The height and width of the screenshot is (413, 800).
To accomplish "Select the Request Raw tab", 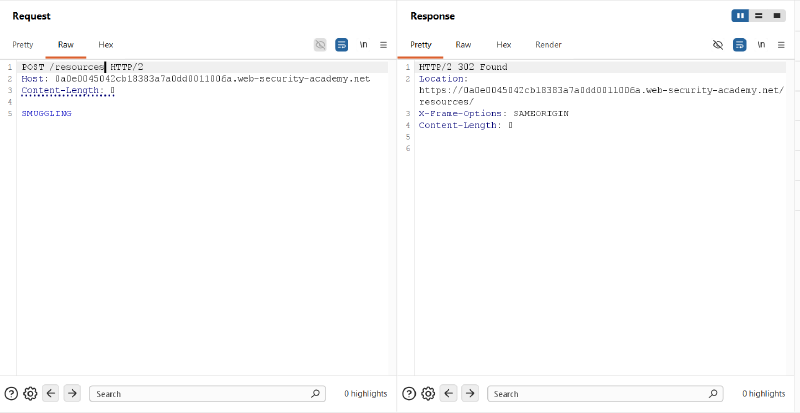I will point(66,45).
